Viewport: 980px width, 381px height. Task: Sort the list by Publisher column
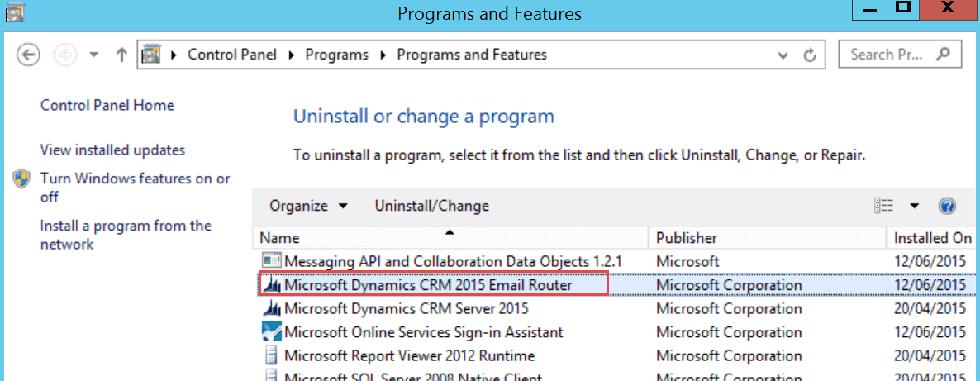pos(686,238)
